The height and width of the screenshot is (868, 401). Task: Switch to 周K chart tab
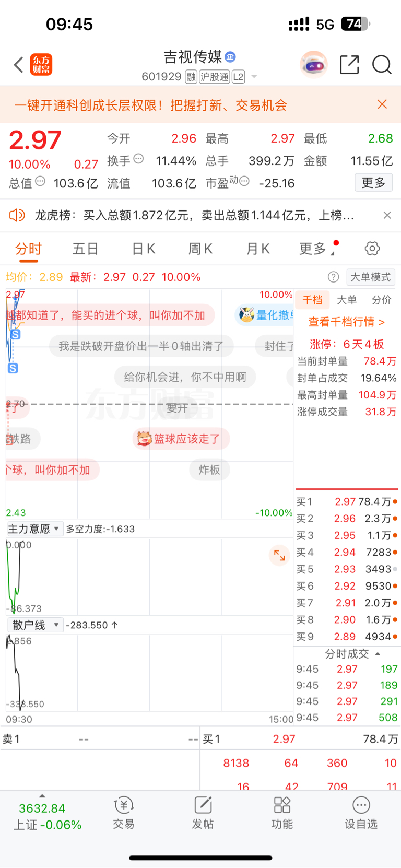[x=200, y=249]
